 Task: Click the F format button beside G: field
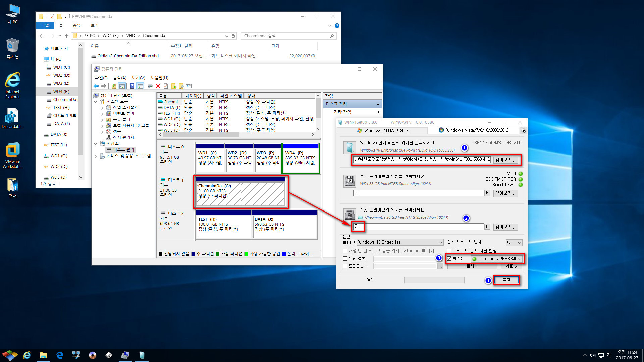[x=487, y=227]
